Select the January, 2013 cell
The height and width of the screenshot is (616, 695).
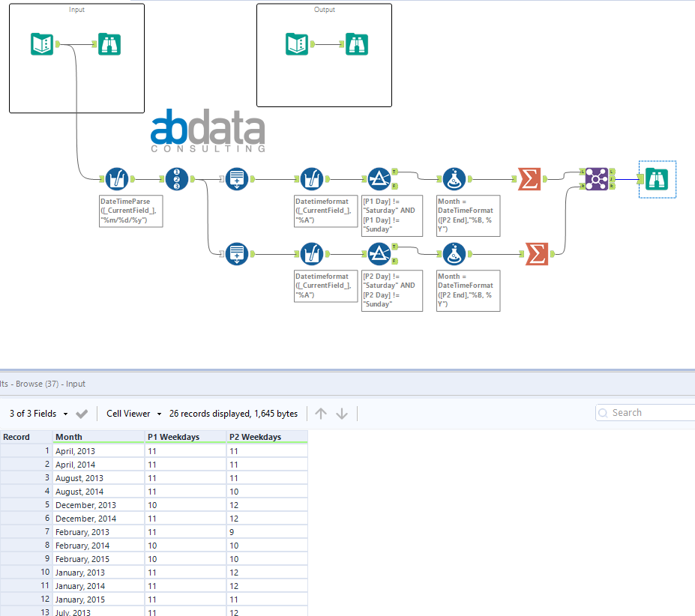coord(98,573)
